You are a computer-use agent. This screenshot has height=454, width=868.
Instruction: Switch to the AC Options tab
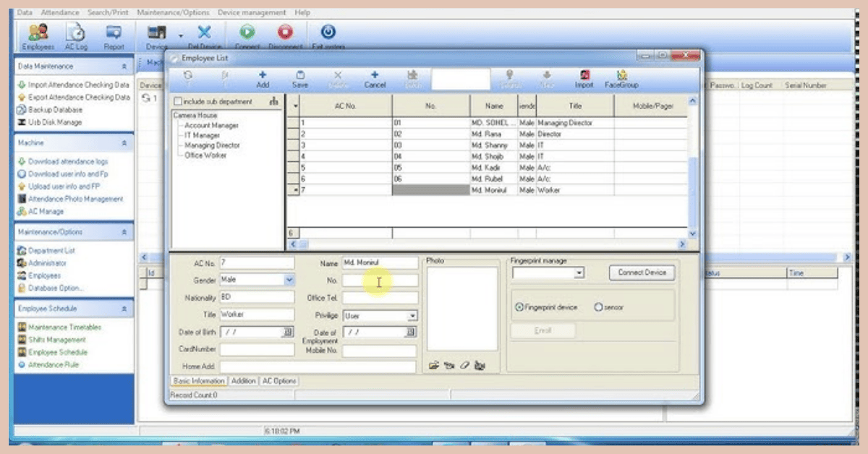coord(279,381)
